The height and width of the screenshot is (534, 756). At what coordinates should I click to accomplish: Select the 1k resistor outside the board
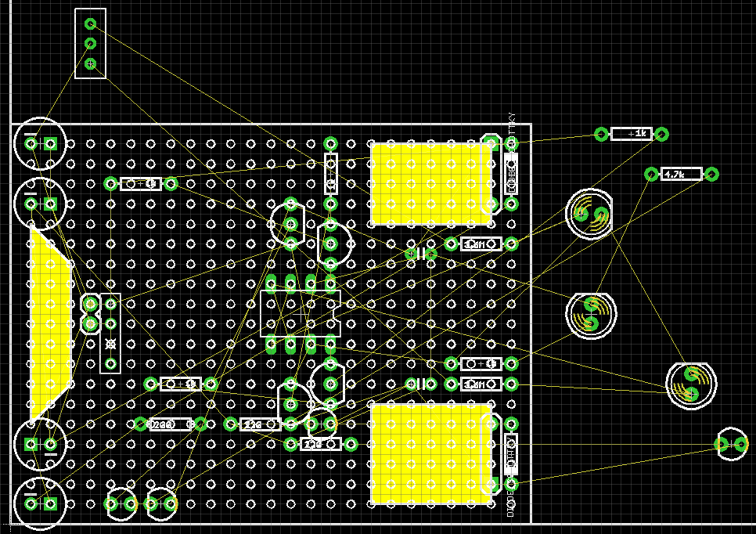coord(631,135)
